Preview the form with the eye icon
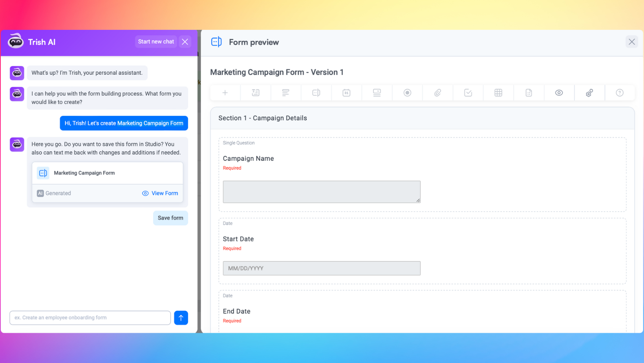This screenshot has height=363, width=644. click(x=559, y=93)
